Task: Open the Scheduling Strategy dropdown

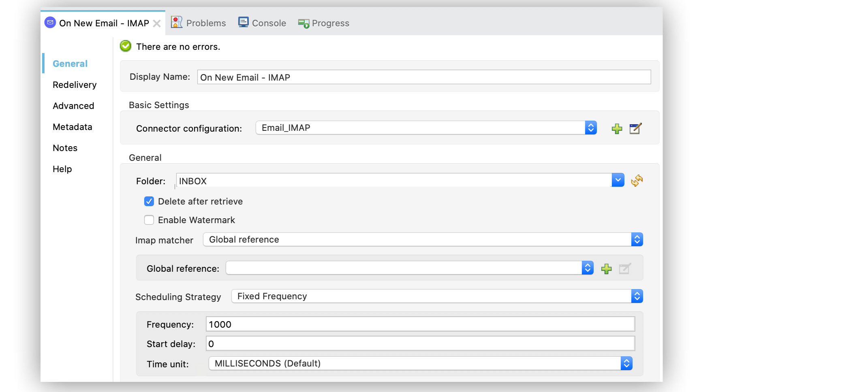Action: point(638,296)
